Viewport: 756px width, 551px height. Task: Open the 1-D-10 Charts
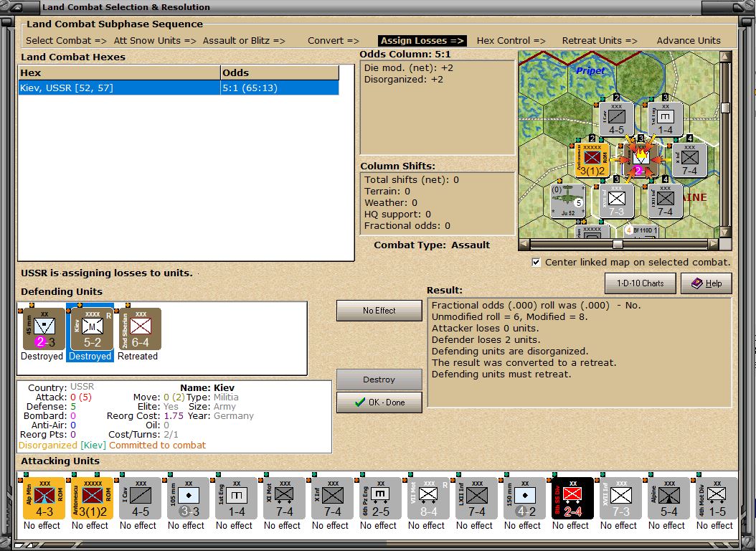point(641,283)
